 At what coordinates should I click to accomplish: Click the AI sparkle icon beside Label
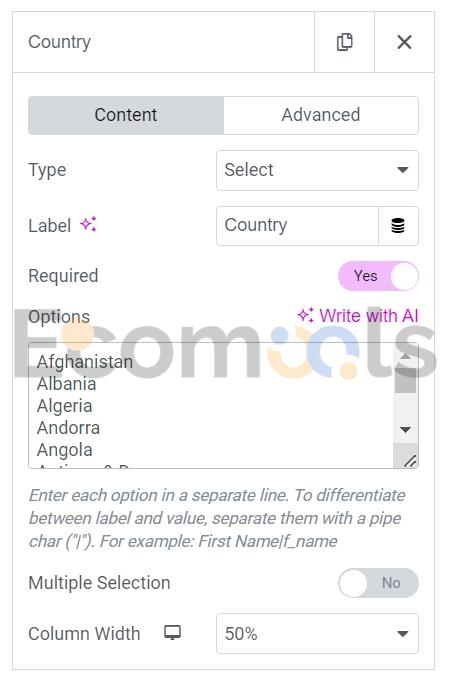(88, 225)
